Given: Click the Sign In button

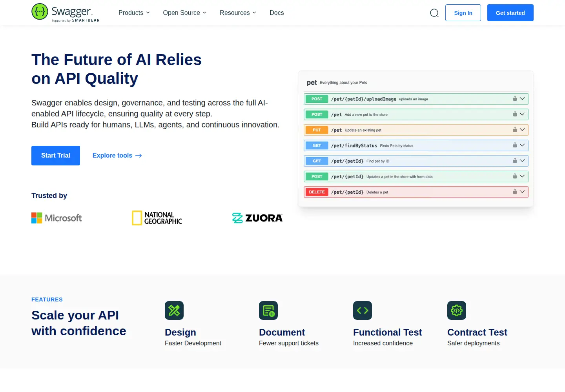Looking at the screenshot, I should coord(463,13).
